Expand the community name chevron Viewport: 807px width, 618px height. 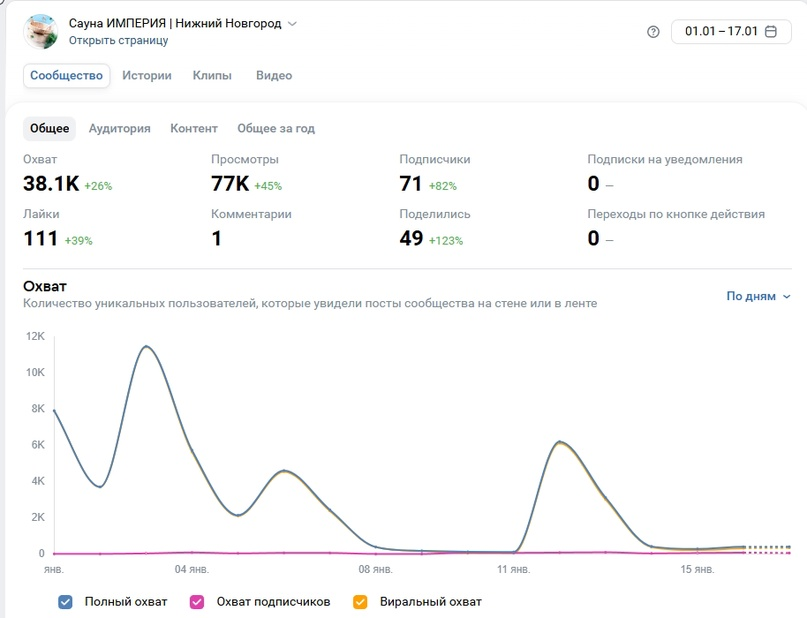coord(292,24)
